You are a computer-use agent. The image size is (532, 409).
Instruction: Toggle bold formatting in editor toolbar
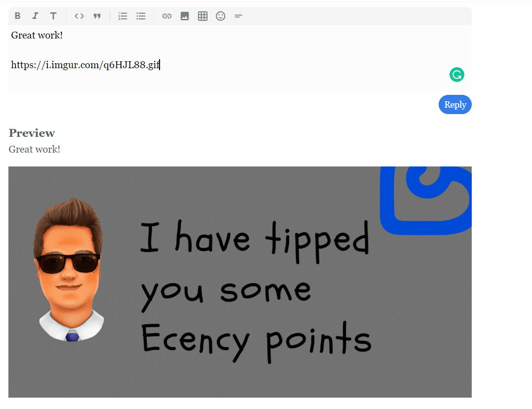[x=18, y=16]
